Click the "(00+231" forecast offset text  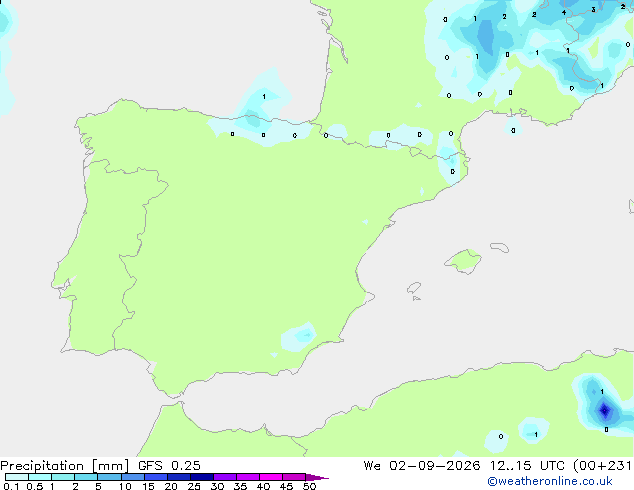pos(603,466)
